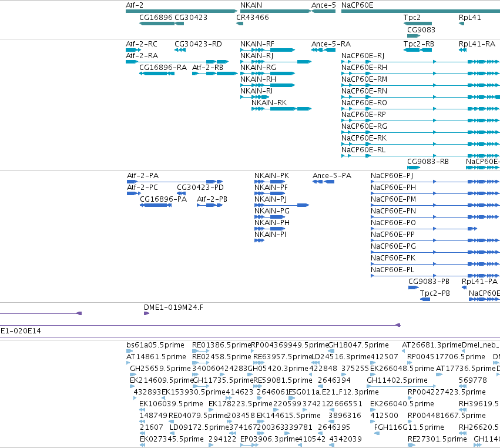Select protein NaCP60E-PL

click(x=435, y=275)
